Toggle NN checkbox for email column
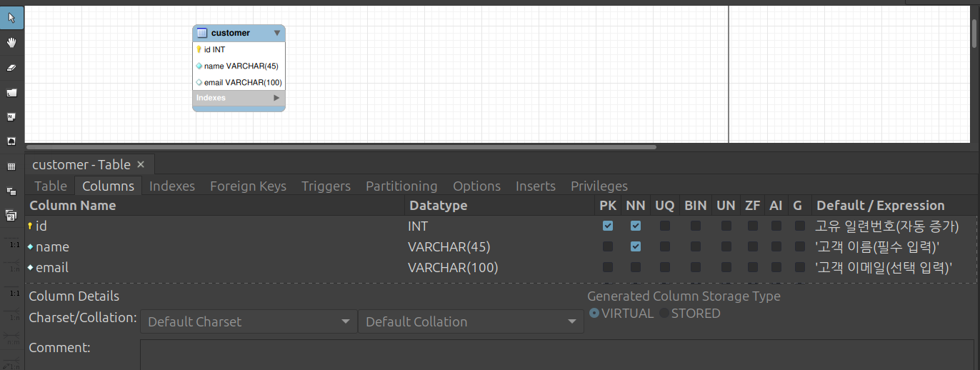This screenshot has width=980, height=370. click(x=636, y=267)
